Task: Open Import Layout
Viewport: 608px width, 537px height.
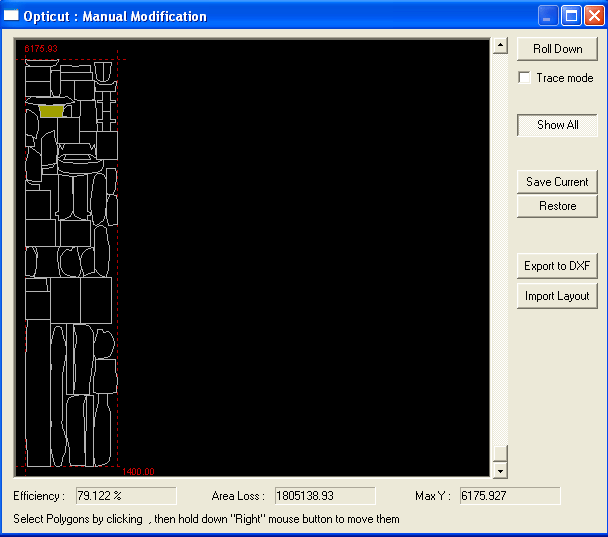Action: 557,296
